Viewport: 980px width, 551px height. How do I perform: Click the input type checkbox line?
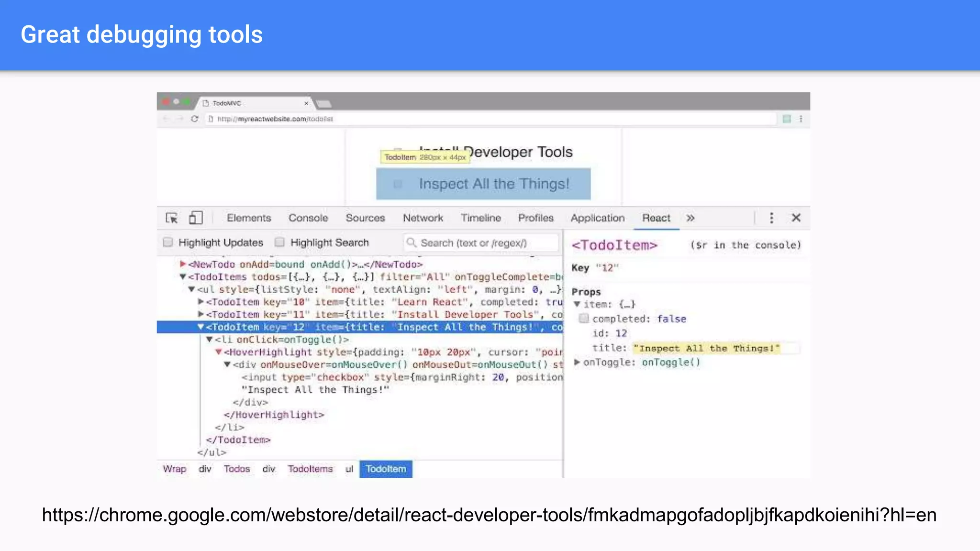402,377
